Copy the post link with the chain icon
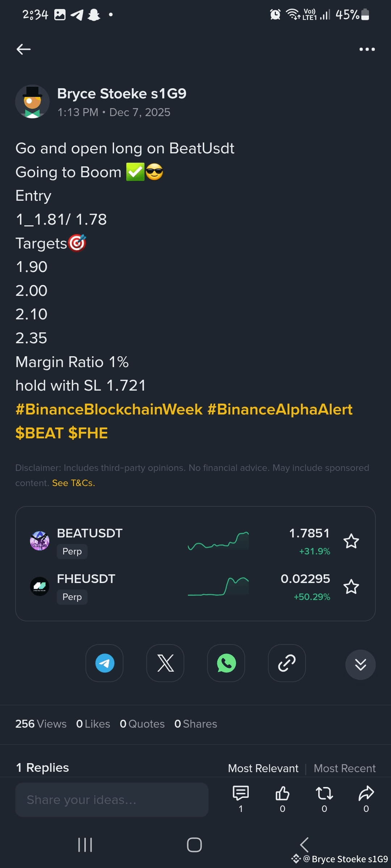Screen dimensions: 391x868 coord(287,663)
